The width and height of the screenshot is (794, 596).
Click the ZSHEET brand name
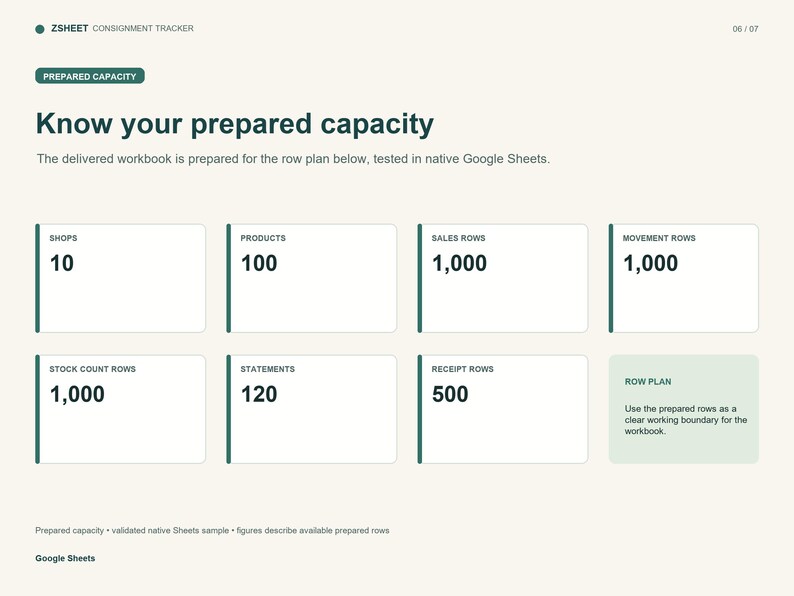point(70,28)
